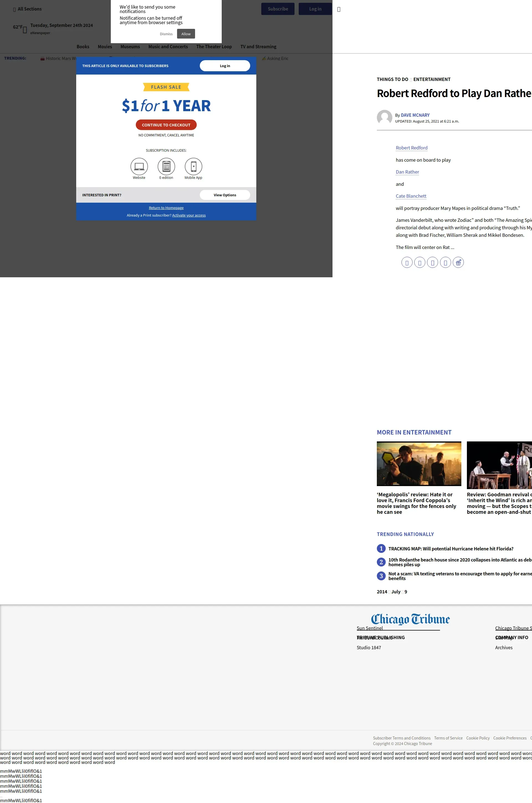Screen dimensions: 532x803
Task: Open Rodanthe beach house collapse story
Action: click(460, 562)
